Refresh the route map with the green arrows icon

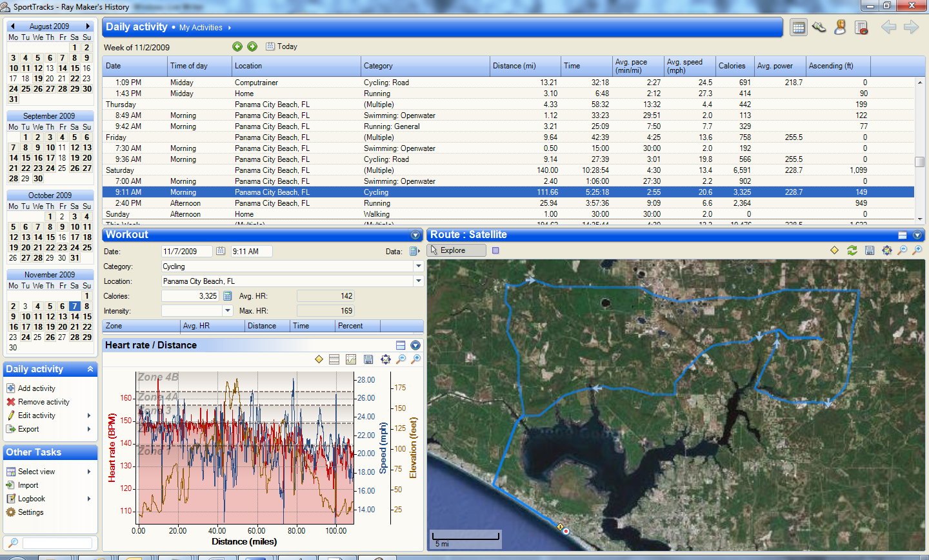tap(852, 250)
